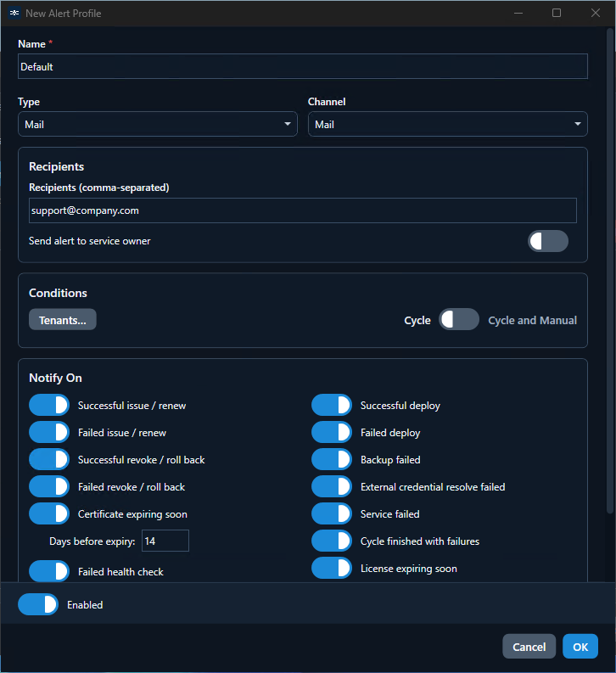Turn off Successful revoke / roll back
This screenshot has width=616, height=673.
[49, 459]
